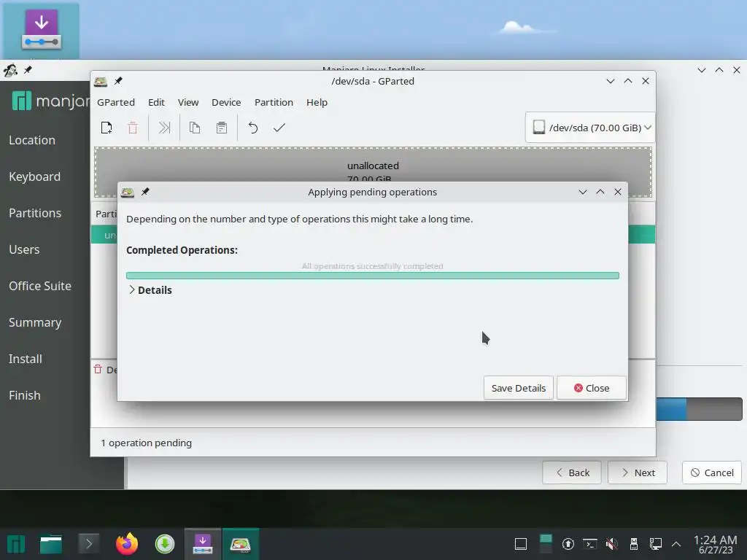Launch Firefox from the taskbar
The width and height of the screenshot is (747, 560).
(x=127, y=544)
